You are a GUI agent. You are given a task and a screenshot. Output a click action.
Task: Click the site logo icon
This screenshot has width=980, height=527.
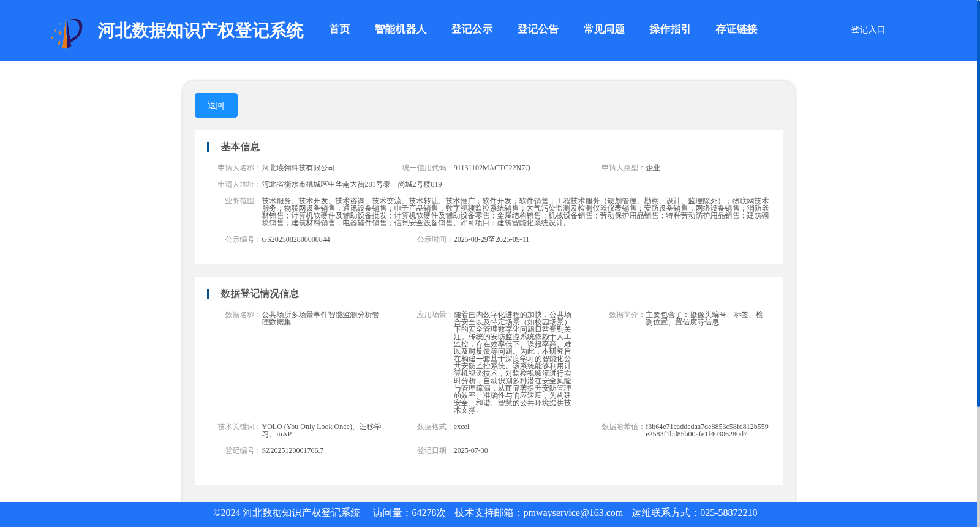point(67,32)
